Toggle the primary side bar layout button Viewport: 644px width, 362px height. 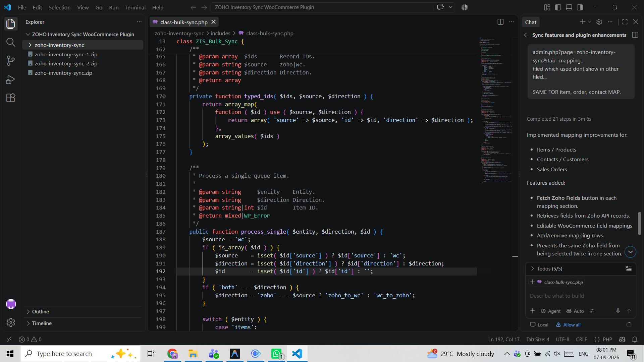click(x=558, y=7)
